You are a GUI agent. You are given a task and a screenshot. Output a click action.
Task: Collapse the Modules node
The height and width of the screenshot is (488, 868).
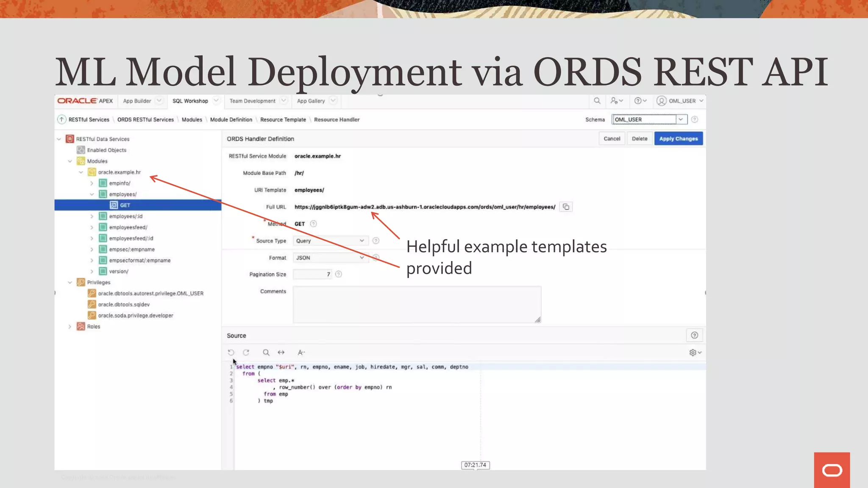pyautogui.click(x=70, y=161)
